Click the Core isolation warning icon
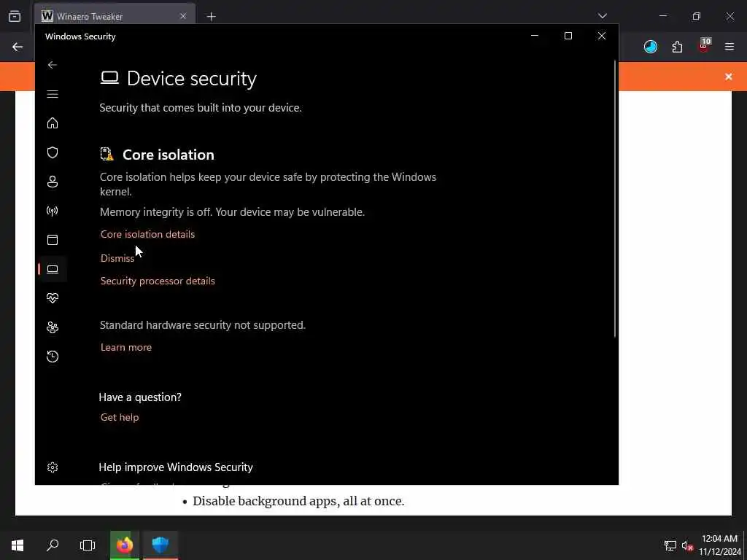The width and height of the screenshot is (747, 560). (x=107, y=154)
